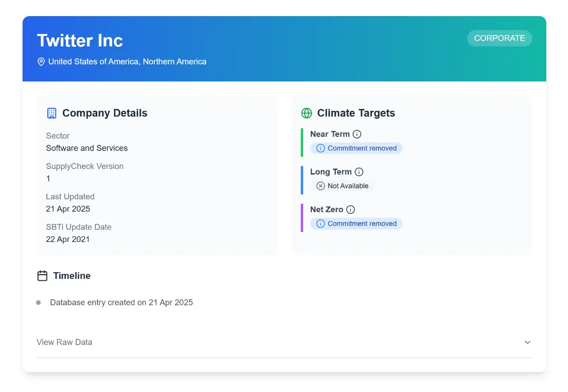Screen dimensions: 568x392
Task: Click the United States of America location text
Action: 127,62
